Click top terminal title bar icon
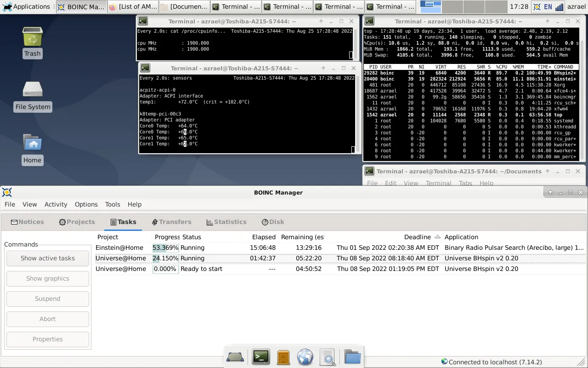Screen dimensions: 588x368 tap(369, 21)
